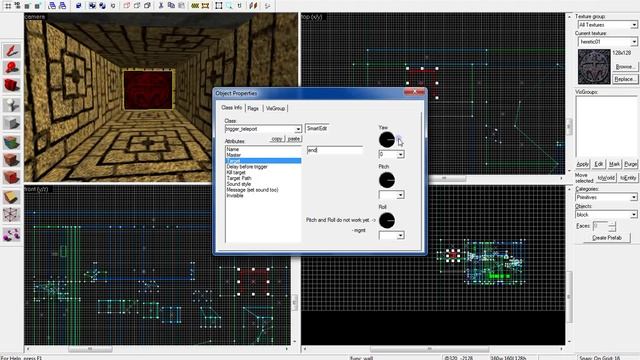Toggle the SmartEdit button in Object Properties
640x360 pixels.
(x=317, y=128)
